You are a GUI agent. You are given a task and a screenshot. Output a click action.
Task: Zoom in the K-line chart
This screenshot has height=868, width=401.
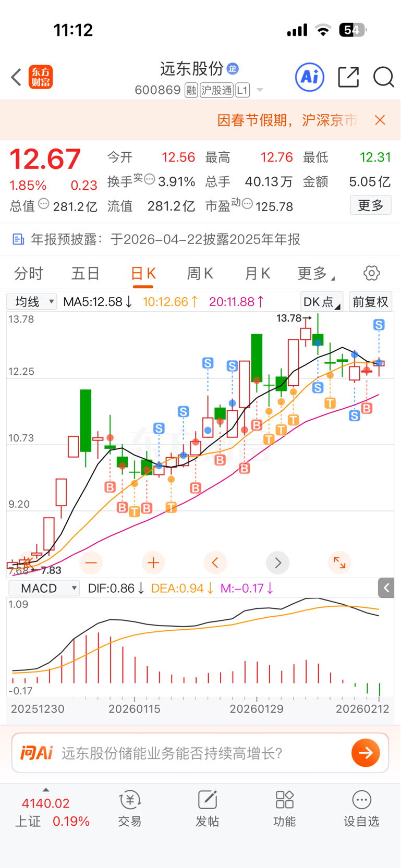pos(153,563)
